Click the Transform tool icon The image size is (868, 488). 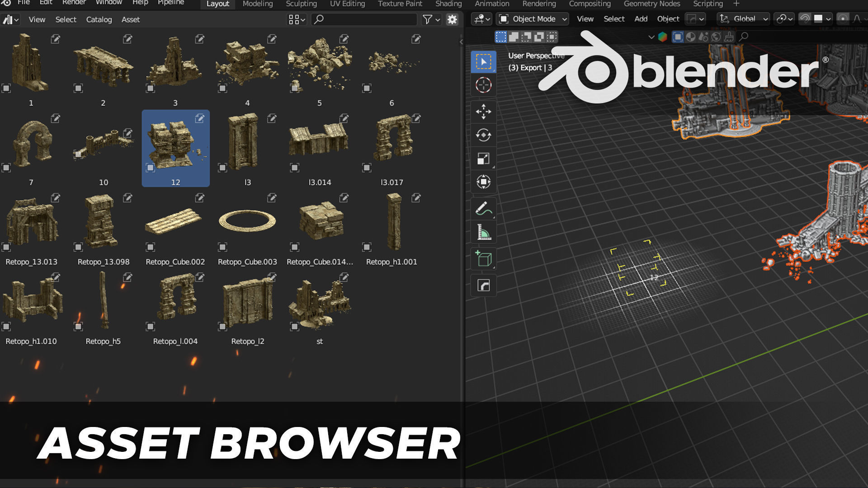pyautogui.click(x=483, y=182)
